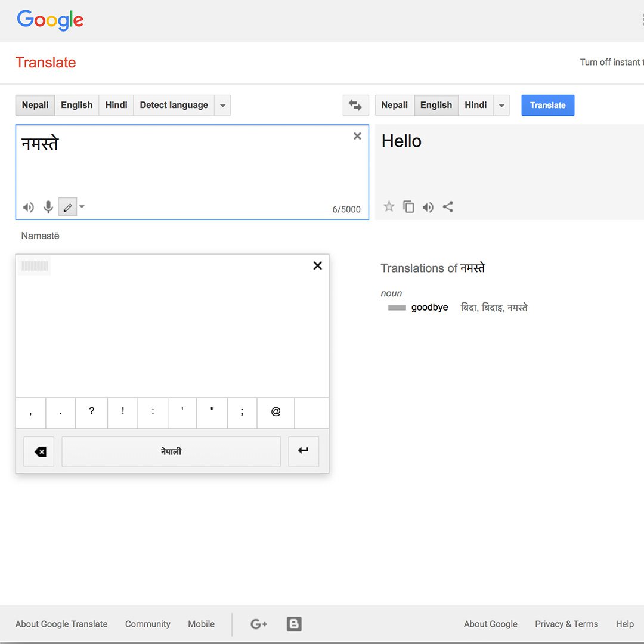
Task: Insert a double quote character
Action: (212, 413)
